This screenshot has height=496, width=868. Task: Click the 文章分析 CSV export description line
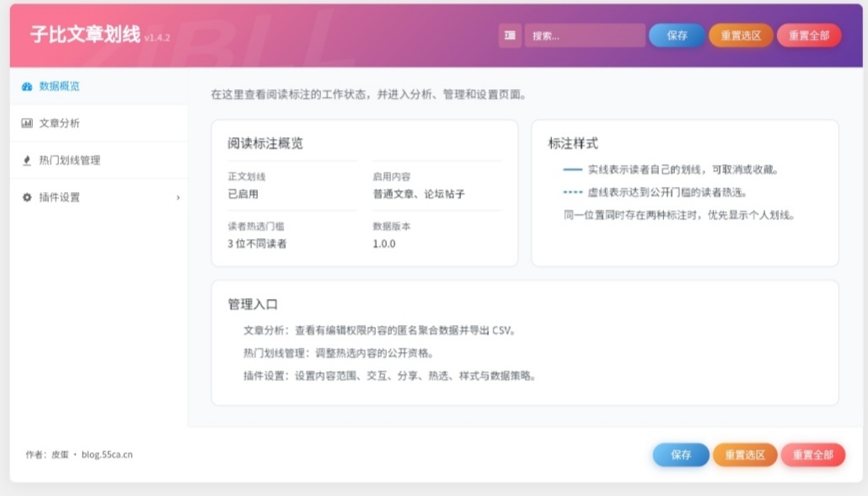[380, 331]
